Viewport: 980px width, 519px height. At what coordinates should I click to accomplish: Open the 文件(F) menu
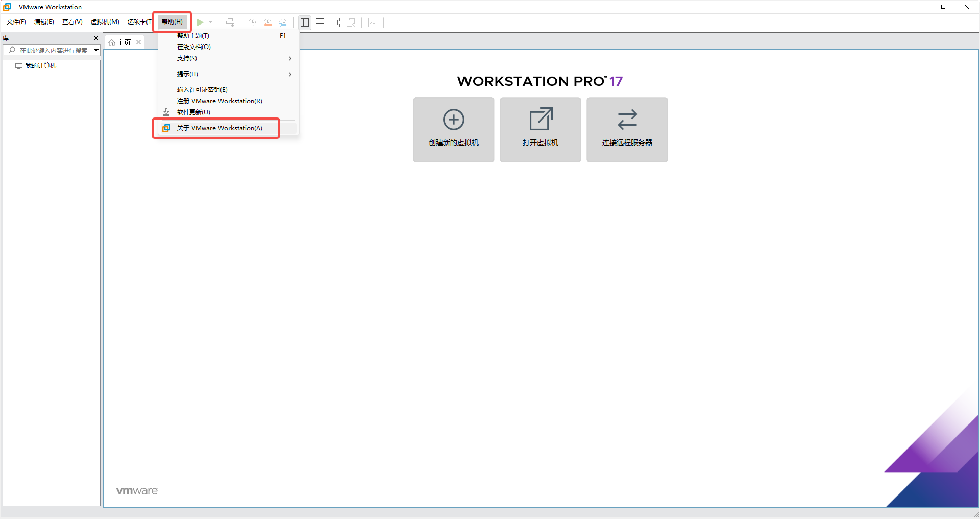[x=16, y=22]
